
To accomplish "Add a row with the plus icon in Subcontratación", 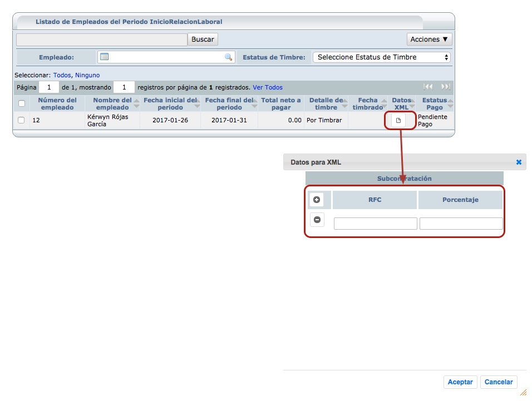I will (x=317, y=200).
